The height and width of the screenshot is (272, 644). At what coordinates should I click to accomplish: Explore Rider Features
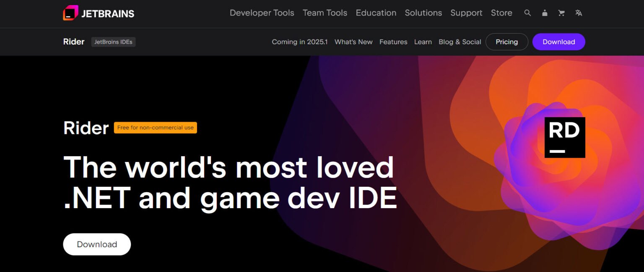(x=393, y=42)
